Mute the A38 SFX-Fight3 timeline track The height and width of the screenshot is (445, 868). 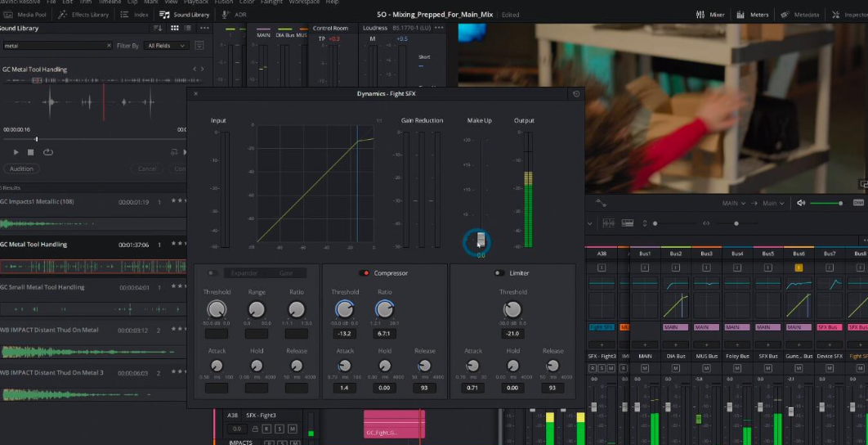pyautogui.click(x=293, y=429)
